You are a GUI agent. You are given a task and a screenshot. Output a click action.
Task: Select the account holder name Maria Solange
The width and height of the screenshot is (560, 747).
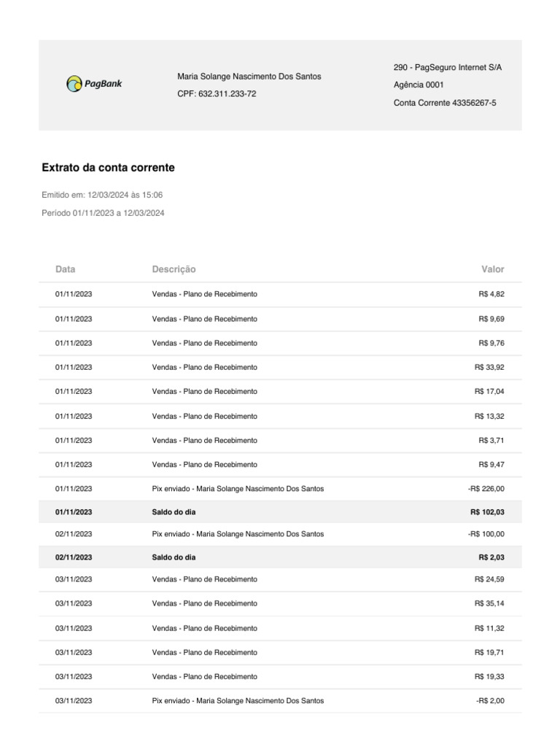click(249, 76)
